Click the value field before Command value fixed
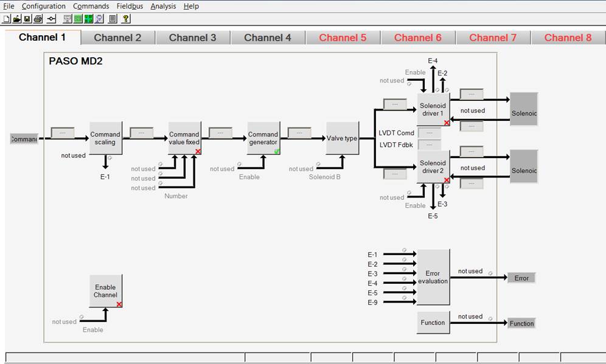The image size is (606, 364). pos(141,133)
